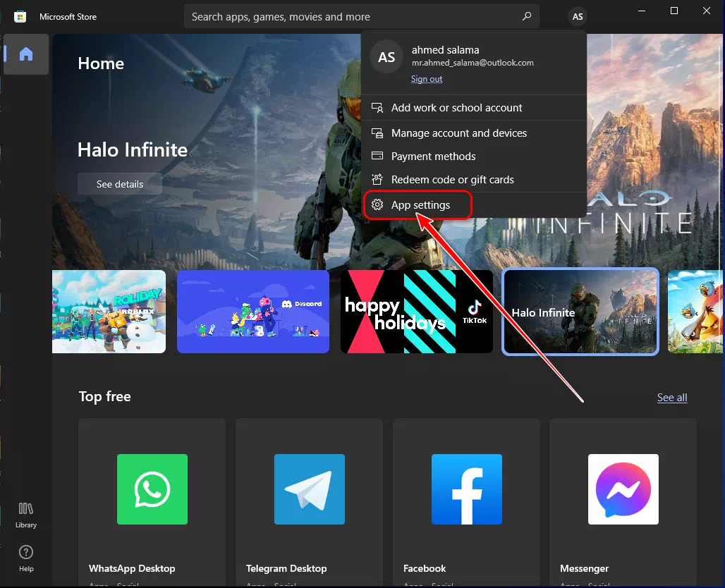The height and width of the screenshot is (588, 725).
Task: Select the Discord carousel thumbnail
Action: [x=253, y=312]
